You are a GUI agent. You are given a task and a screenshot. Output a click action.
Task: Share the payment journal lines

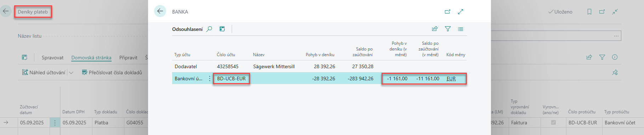tap(589, 57)
